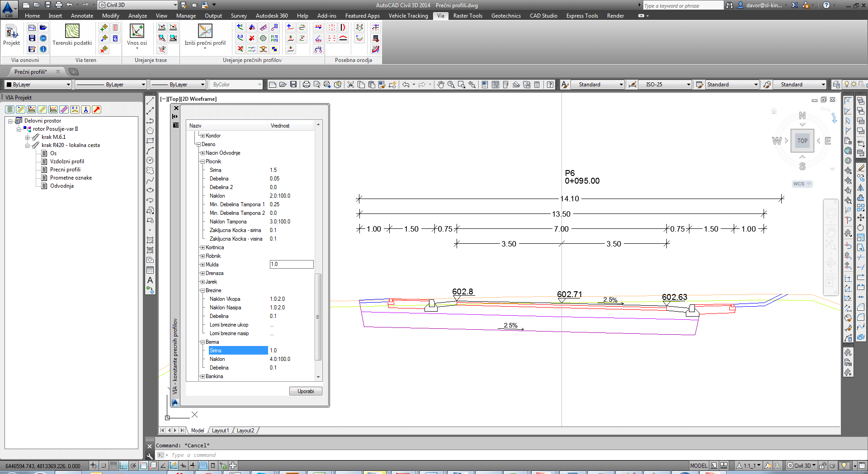Select the Circle tool in draw toolbar
This screenshot has height=474, width=868.
click(150, 160)
